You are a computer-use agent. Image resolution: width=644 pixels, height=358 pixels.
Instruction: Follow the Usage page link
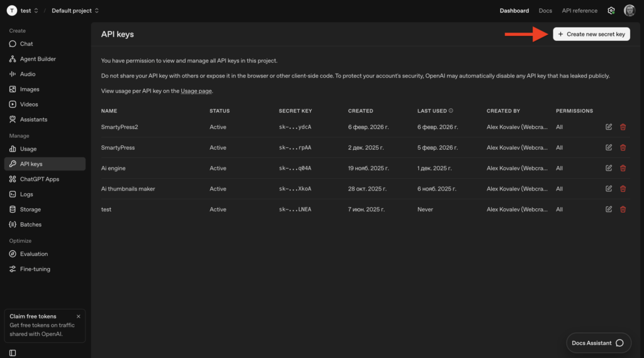pos(196,91)
